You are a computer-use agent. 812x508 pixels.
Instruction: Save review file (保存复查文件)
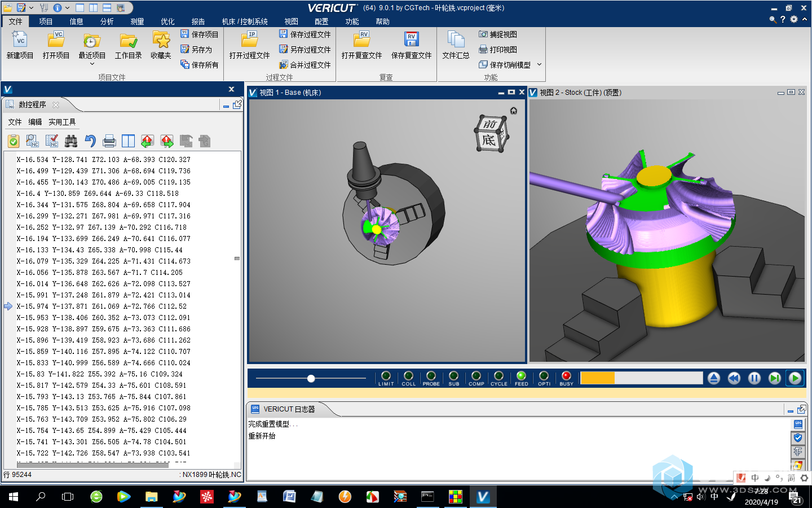click(412, 45)
